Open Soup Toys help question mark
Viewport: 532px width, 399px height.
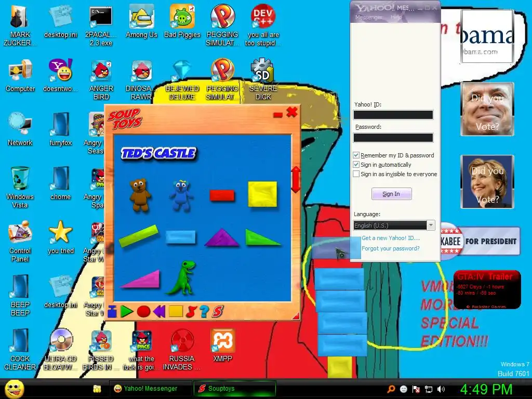(204, 312)
